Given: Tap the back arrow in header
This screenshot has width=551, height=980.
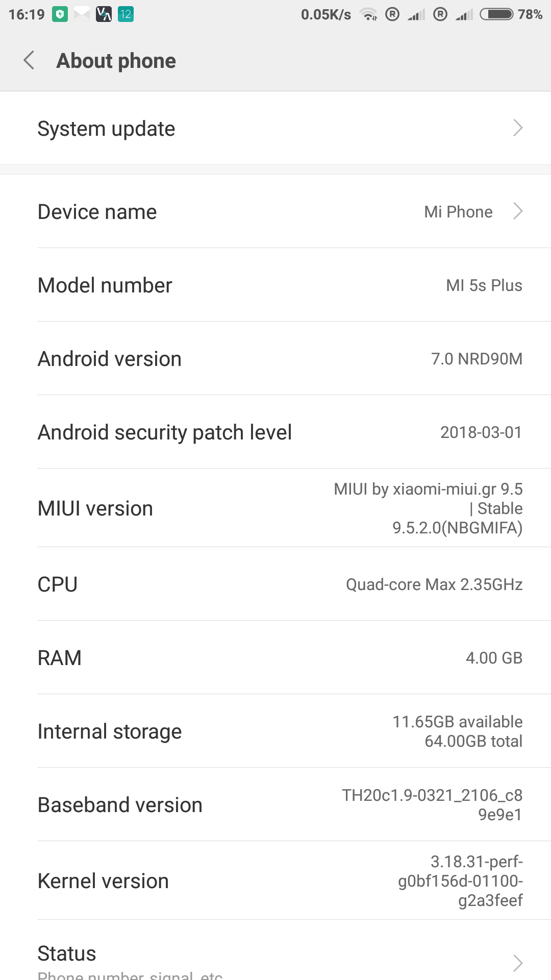Looking at the screenshot, I should [x=29, y=60].
